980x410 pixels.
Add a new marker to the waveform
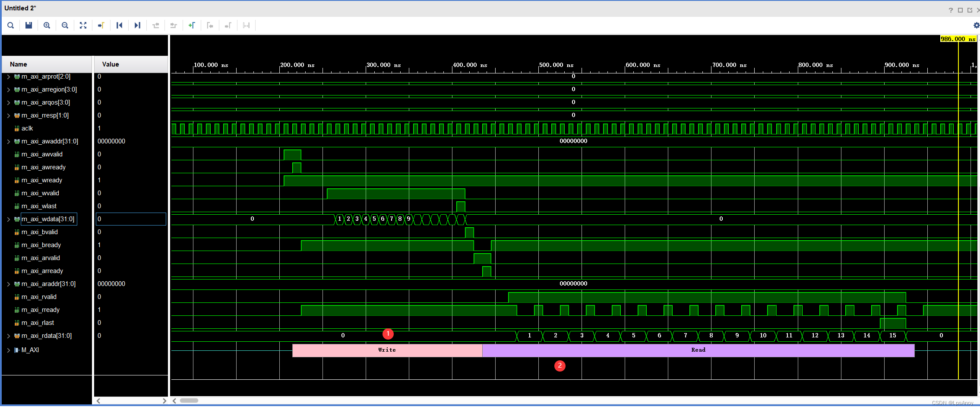coord(192,25)
